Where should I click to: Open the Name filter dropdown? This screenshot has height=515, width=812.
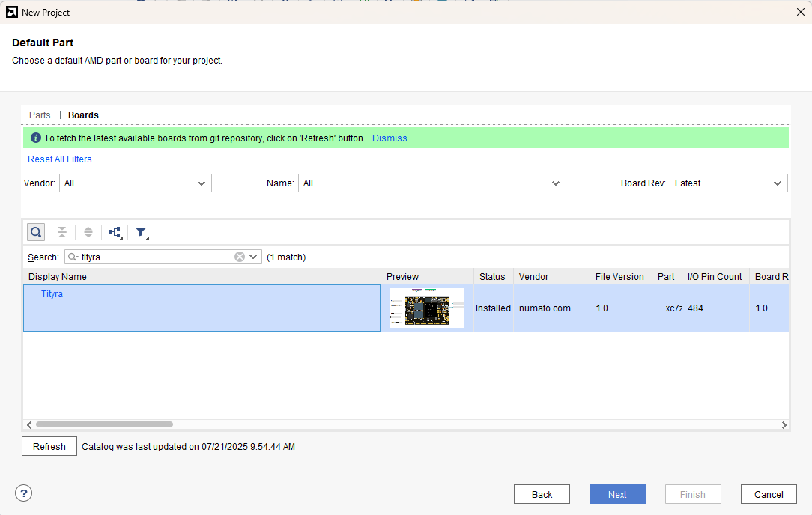tap(431, 183)
